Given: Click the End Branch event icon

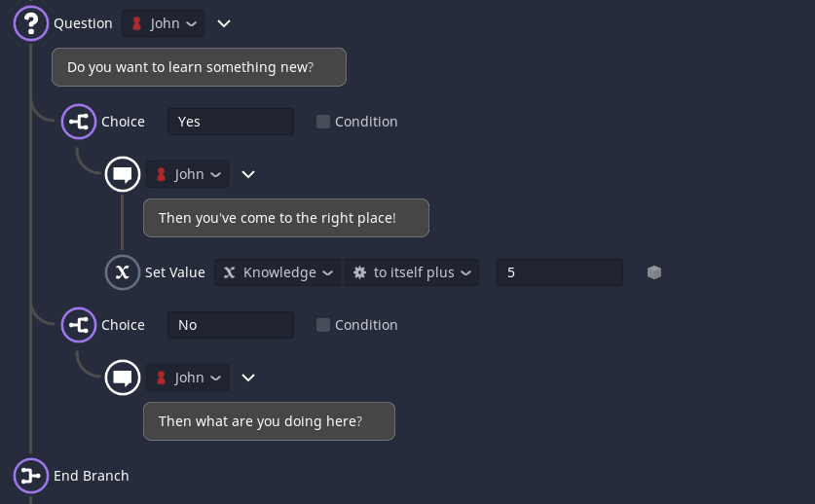Looking at the screenshot, I should point(30,476).
